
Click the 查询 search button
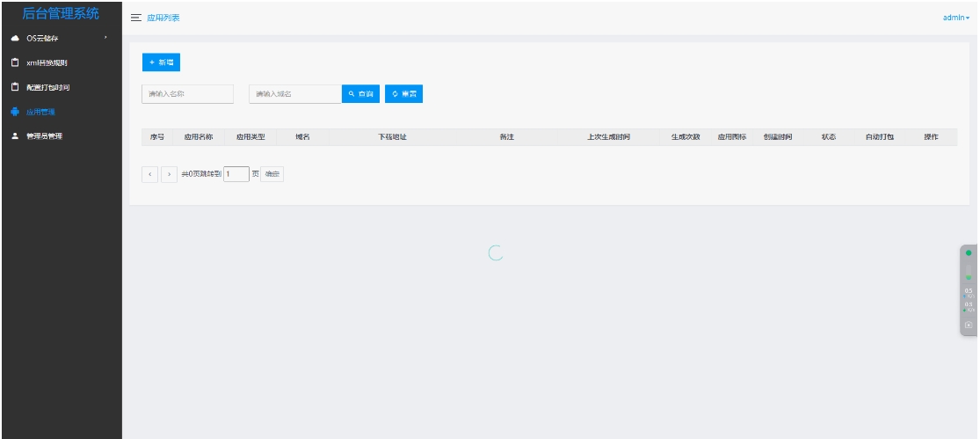tap(360, 94)
